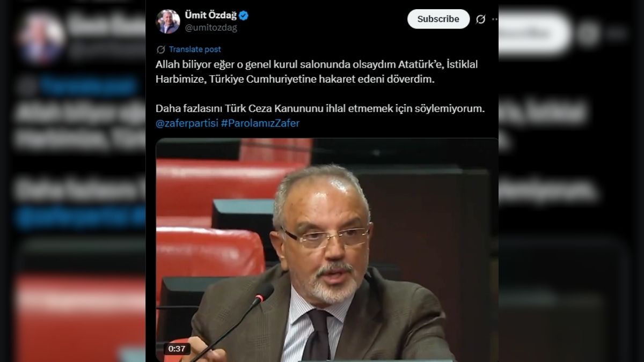Open the more options ellipsis menu
Screen dimensions: 644x362
pos(495,19)
